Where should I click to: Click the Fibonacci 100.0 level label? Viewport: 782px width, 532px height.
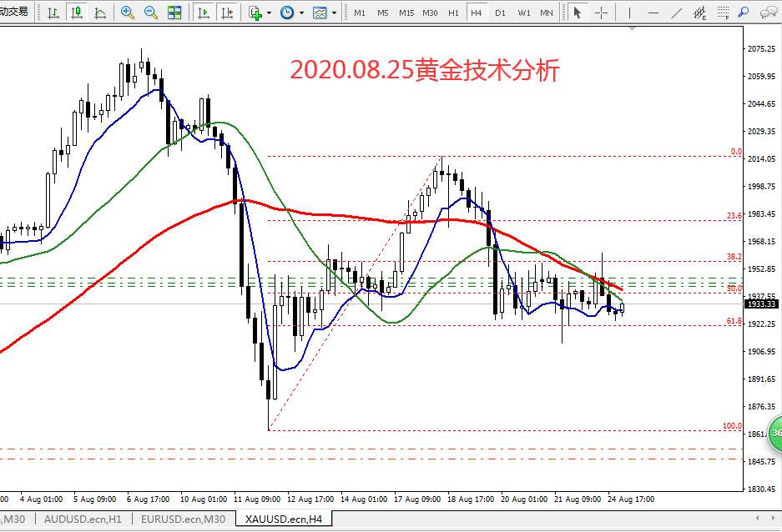click(732, 426)
